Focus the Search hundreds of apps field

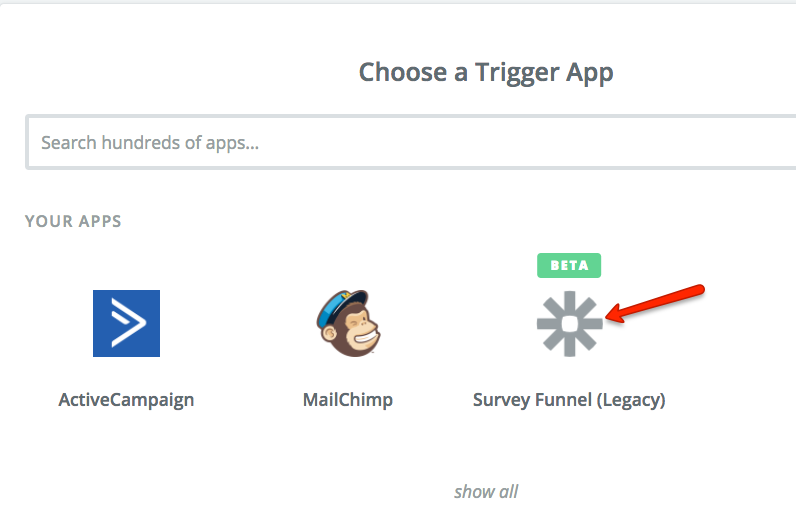pyautogui.click(x=410, y=143)
